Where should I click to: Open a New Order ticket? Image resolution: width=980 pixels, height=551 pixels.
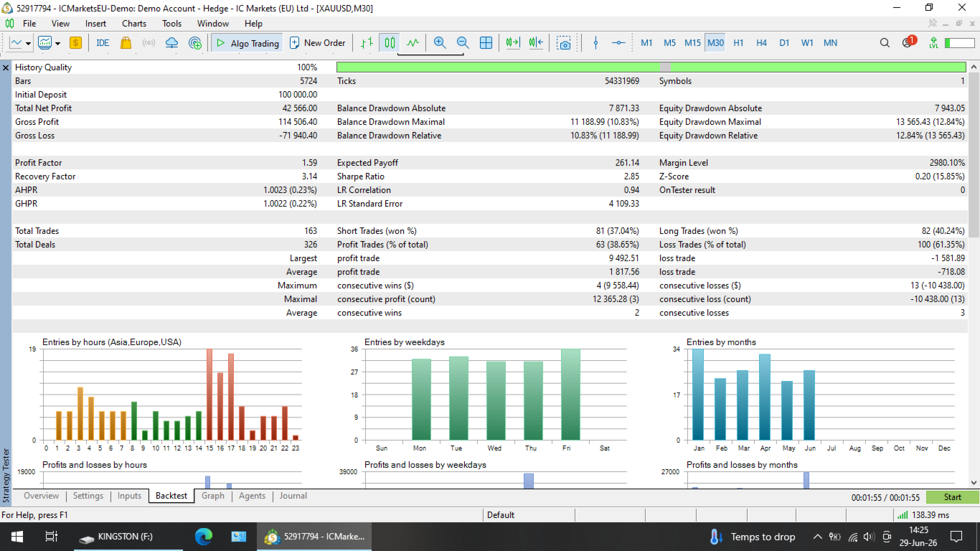pyautogui.click(x=317, y=43)
